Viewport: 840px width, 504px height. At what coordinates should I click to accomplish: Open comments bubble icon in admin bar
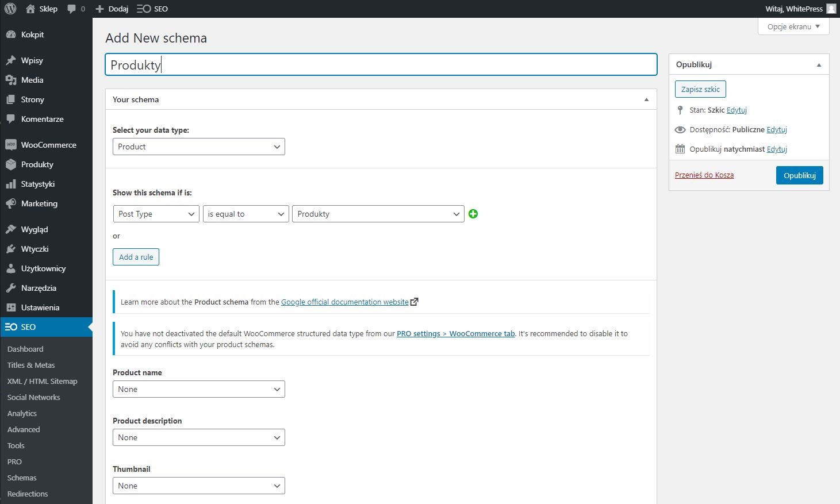(71, 9)
